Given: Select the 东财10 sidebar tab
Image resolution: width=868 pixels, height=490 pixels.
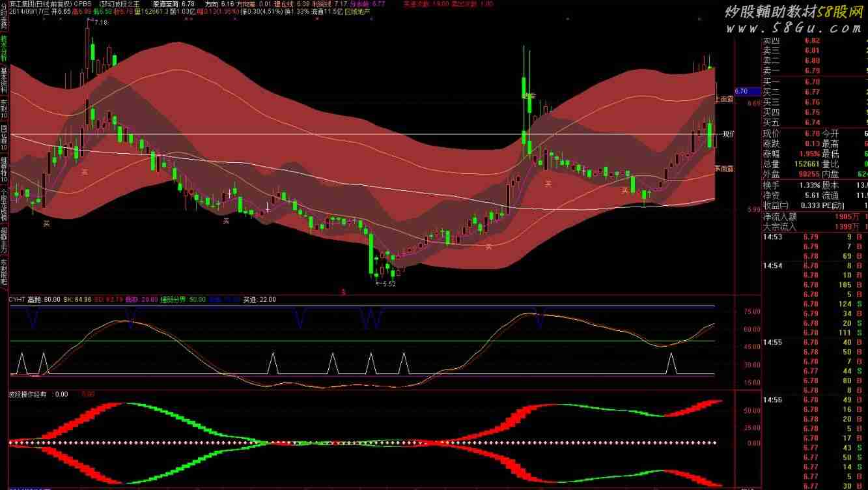Looking at the screenshot, I should [x=4, y=109].
